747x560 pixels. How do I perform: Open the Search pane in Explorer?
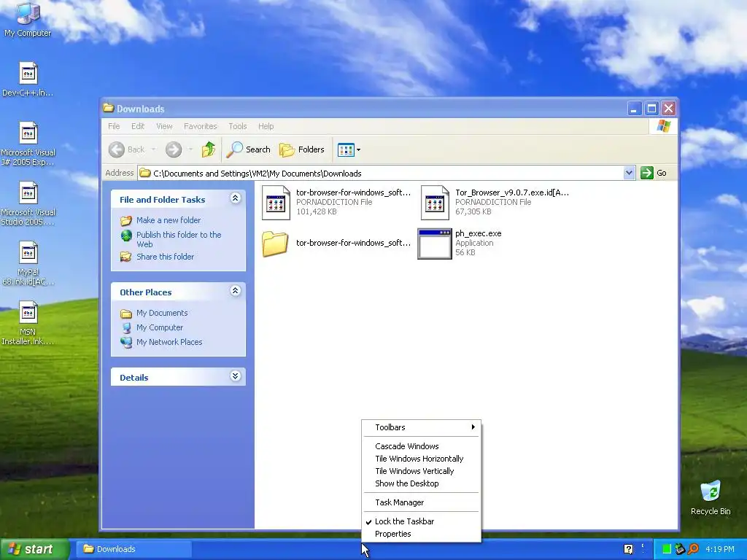248,149
